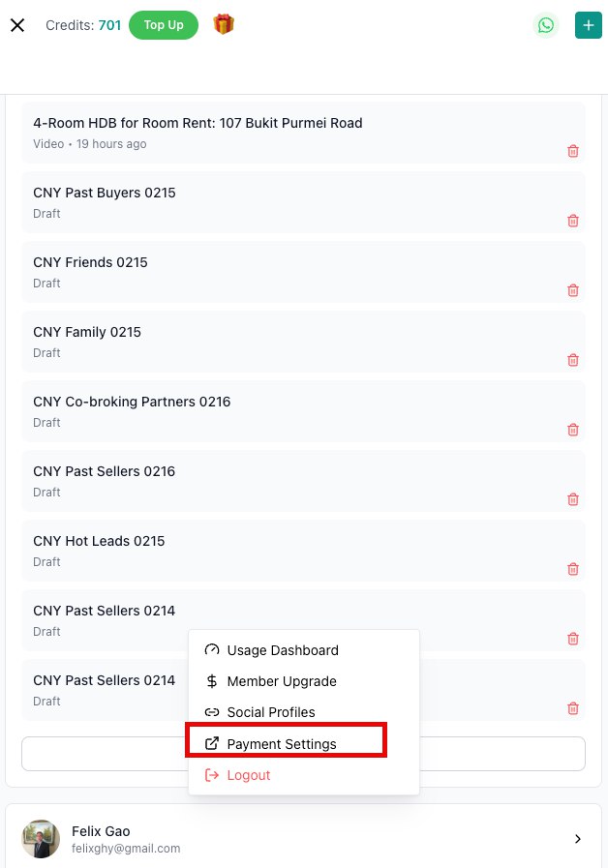Delete the 'CNY Friends 0215' draft

tap(572, 290)
